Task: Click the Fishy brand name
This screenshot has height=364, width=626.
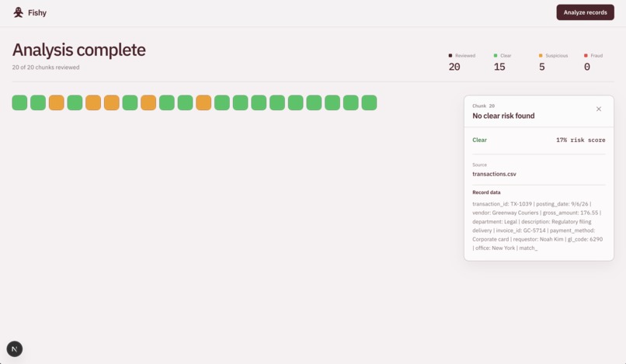Action: 37,12
